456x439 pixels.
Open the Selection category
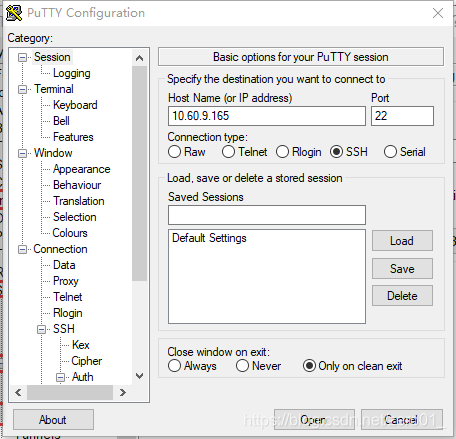75,217
